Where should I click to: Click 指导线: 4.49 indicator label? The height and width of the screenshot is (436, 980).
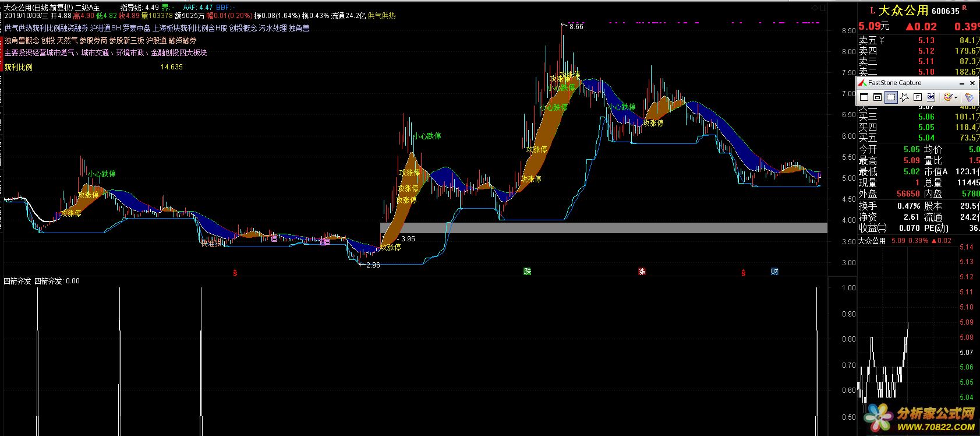pos(140,8)
